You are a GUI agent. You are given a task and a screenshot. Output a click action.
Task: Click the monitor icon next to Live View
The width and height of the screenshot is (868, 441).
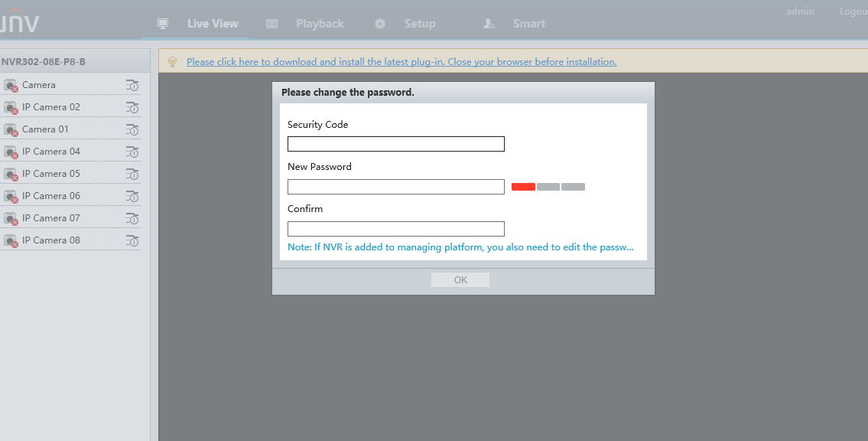point(163,24)
